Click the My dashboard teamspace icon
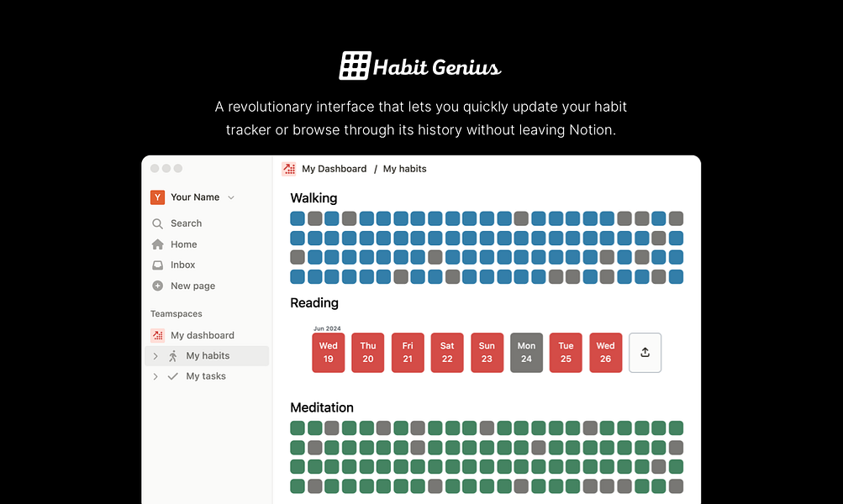 click(157, 335)
